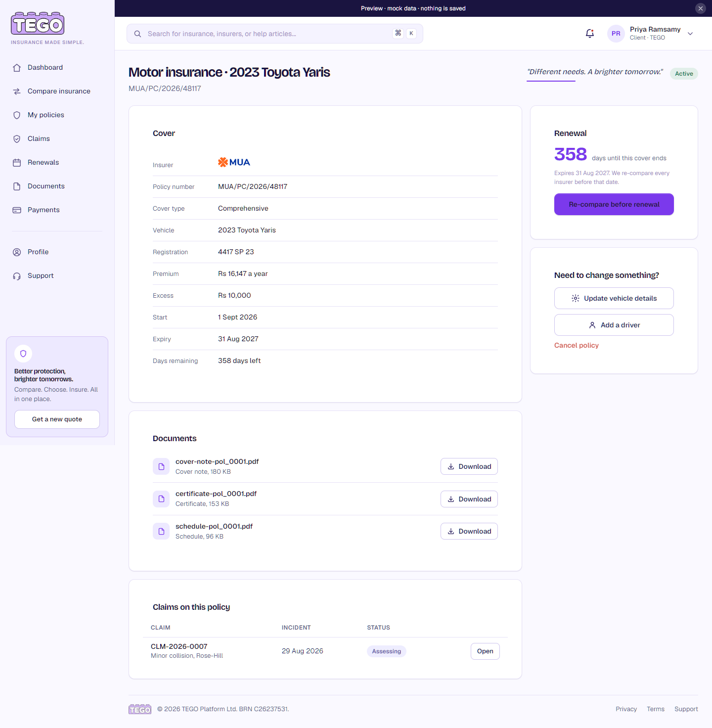Click Add a driver button
Image resolution: width=712 pixels, height=728 pixels.
pos(614,325)
